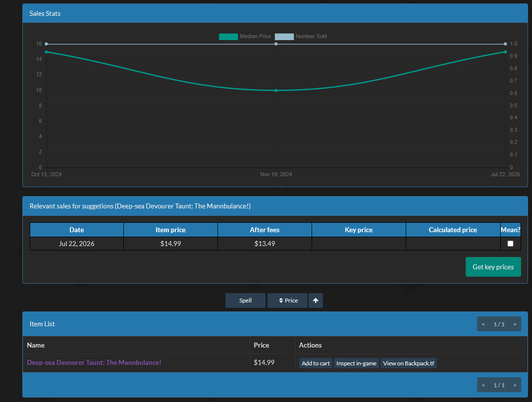
Task: Go to previous page in top Item List pager
Action: tap(483, 324)
